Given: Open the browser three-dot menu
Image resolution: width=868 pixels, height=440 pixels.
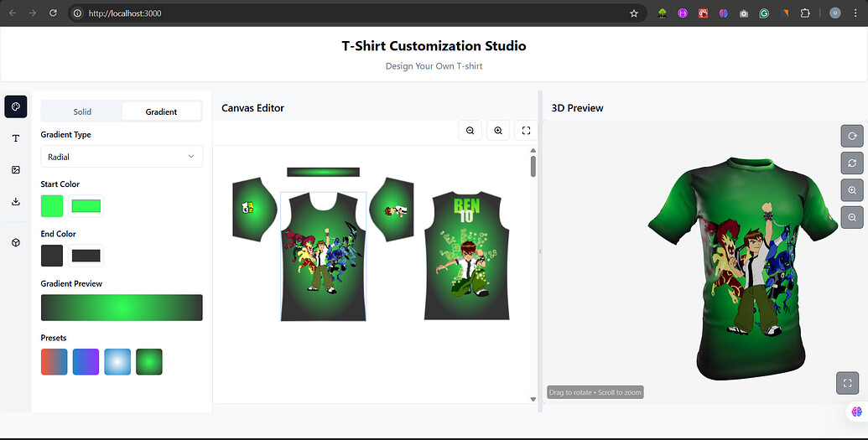Looking at the screenshot, I should (x=855, y=13).
